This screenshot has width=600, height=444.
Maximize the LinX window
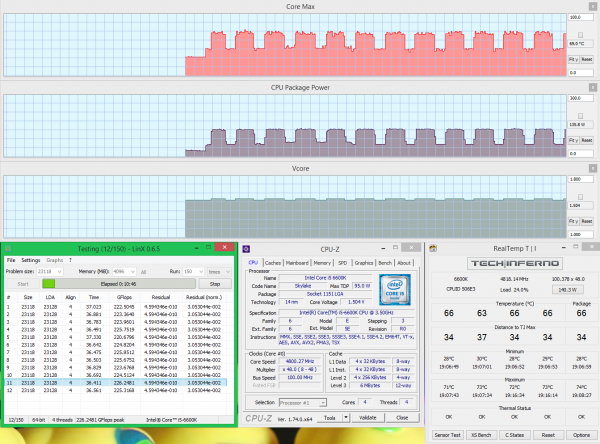[x=209, y=248]
